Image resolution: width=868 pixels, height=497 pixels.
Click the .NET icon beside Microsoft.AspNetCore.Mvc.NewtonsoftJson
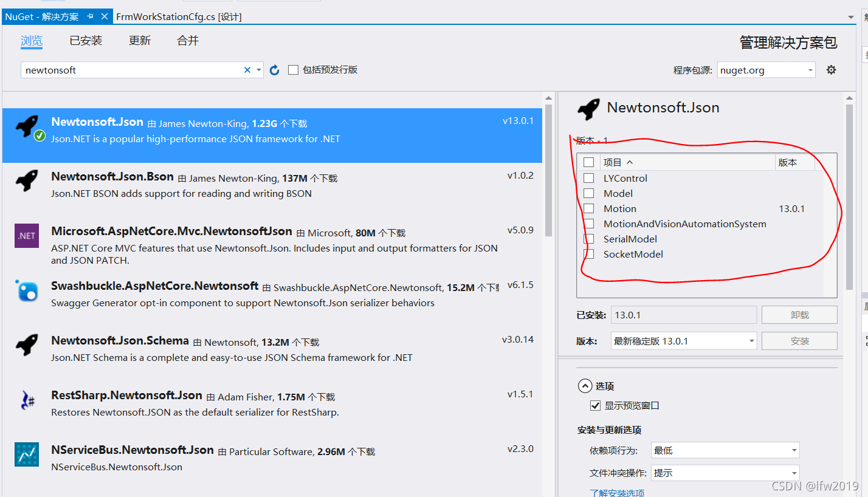tap(26, 236)
